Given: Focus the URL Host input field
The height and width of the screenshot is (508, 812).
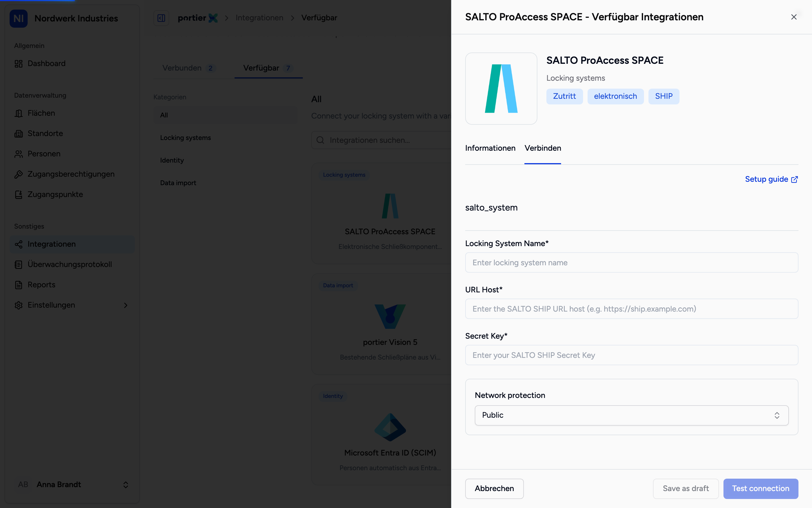Looking at the screenshot, I should (632, 309).
